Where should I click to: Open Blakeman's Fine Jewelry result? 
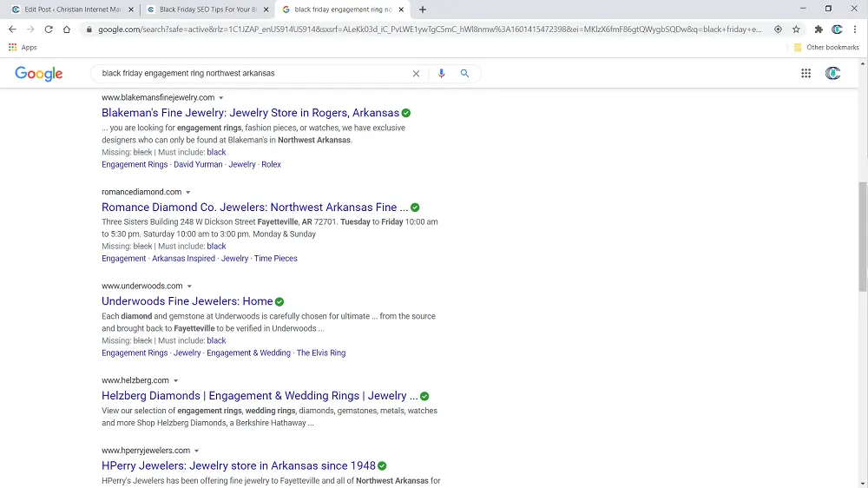[x=250, y=113]
